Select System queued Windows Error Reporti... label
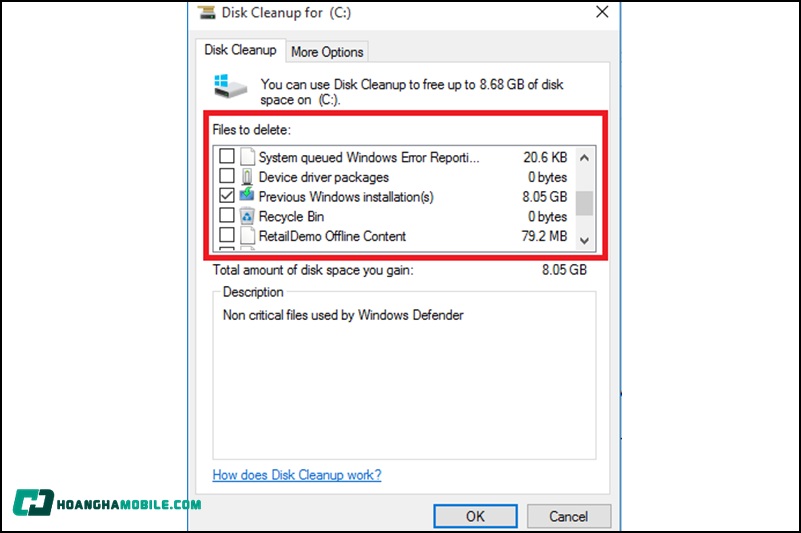The width and height of the screenshot is (801, 533). tap(369, 157)
